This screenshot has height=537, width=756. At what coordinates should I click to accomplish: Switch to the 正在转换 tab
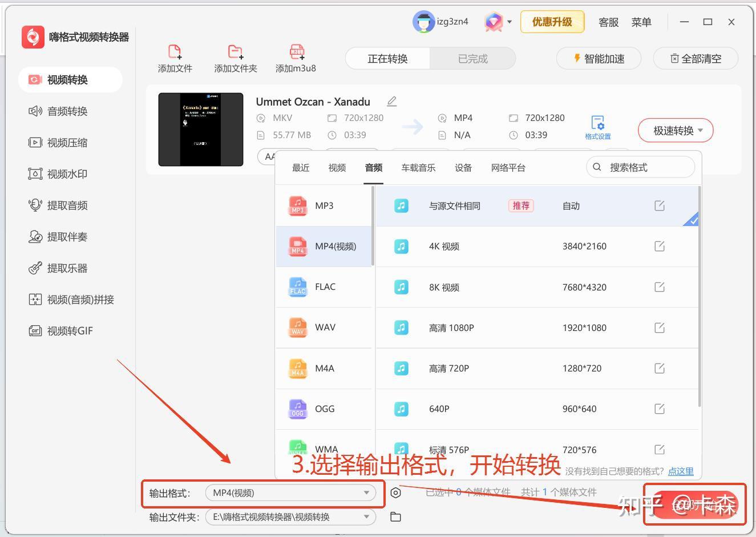[x=387, y=59]
